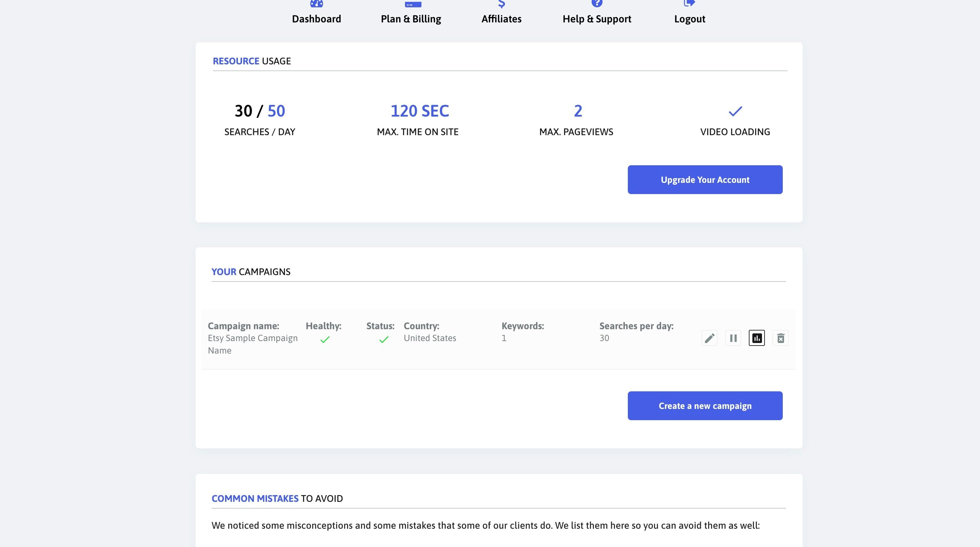Click the green Healthy checkmark
The image size is (980, 547).
[325, 339]
